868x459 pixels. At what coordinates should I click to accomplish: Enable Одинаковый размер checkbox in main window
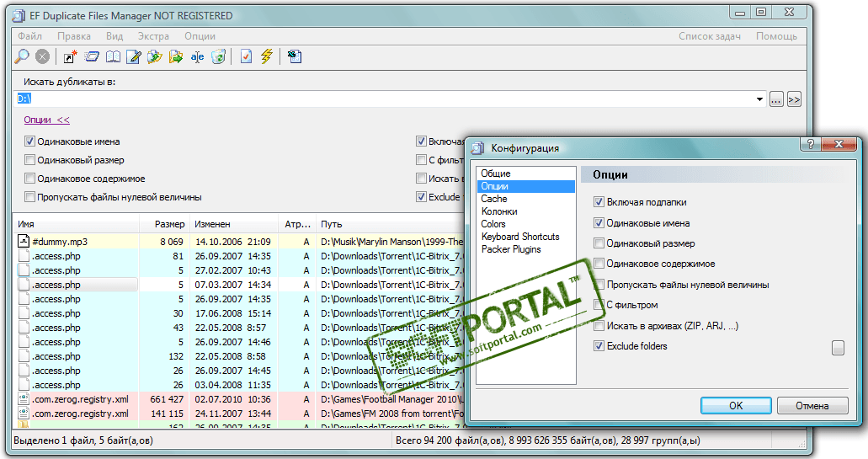30,160
